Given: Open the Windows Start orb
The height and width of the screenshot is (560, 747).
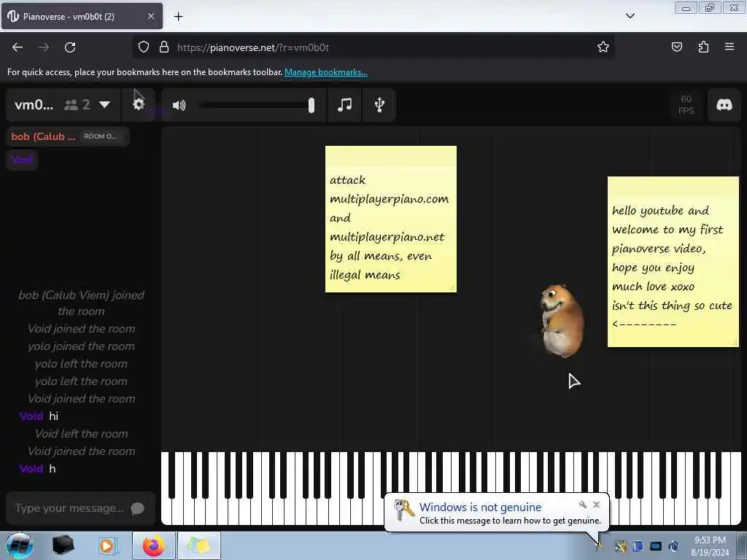Looking at the screenshot, I should coord(19,545).
